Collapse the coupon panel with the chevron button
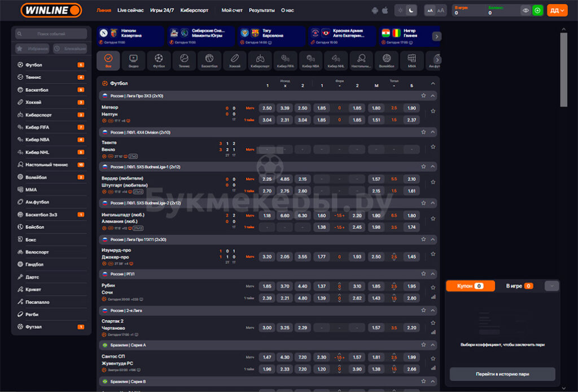 [x=551, y=286]
